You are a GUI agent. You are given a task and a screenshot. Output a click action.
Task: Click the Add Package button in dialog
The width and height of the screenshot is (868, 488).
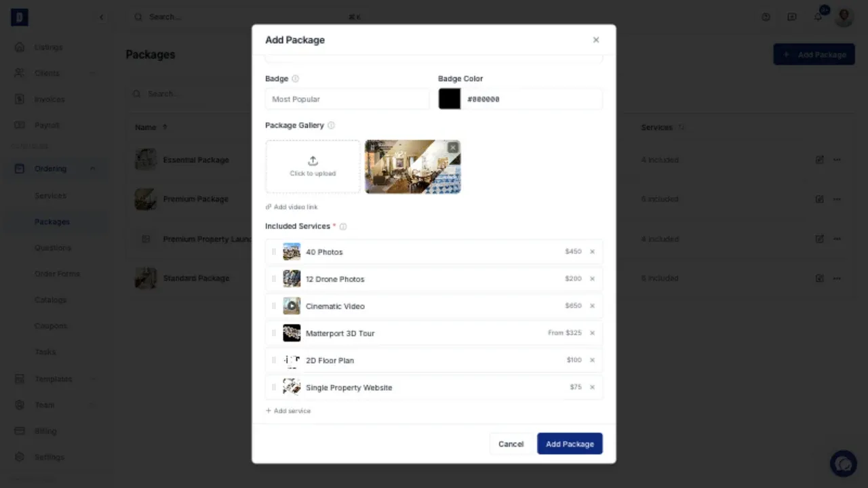(570, 444)
